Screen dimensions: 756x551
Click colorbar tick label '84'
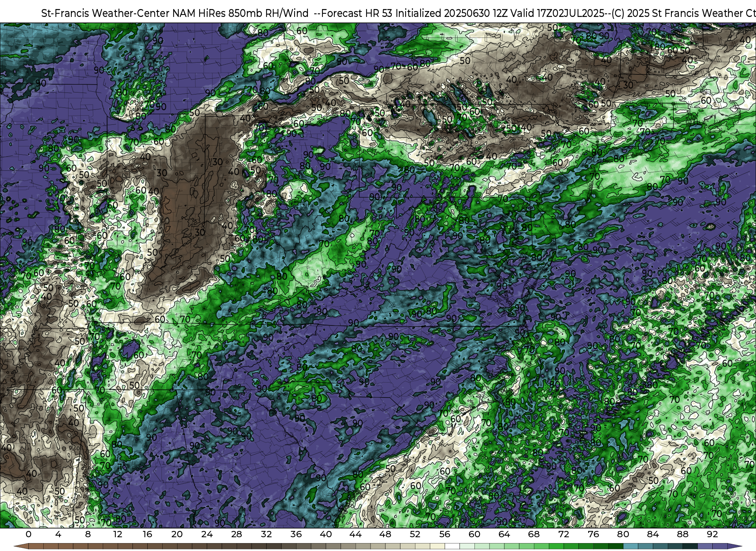[x=653, y=534]
